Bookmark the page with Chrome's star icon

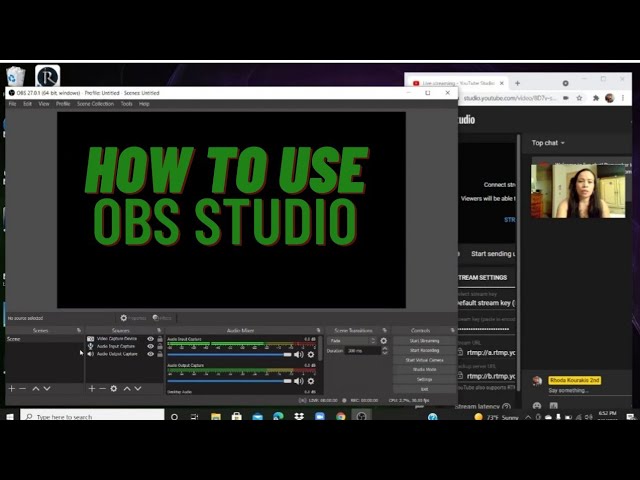click(579, 98)
